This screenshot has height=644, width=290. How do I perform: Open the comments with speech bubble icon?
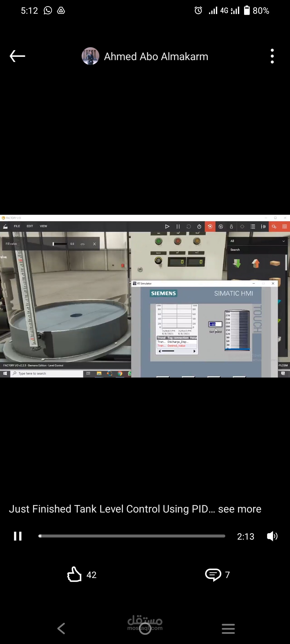tap(213, 575)
